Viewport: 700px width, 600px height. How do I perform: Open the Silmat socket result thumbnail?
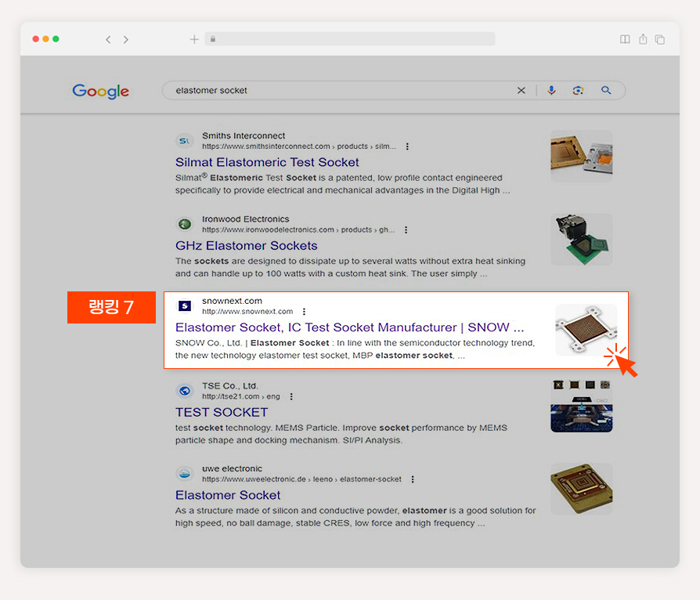[x=581, y=156]
